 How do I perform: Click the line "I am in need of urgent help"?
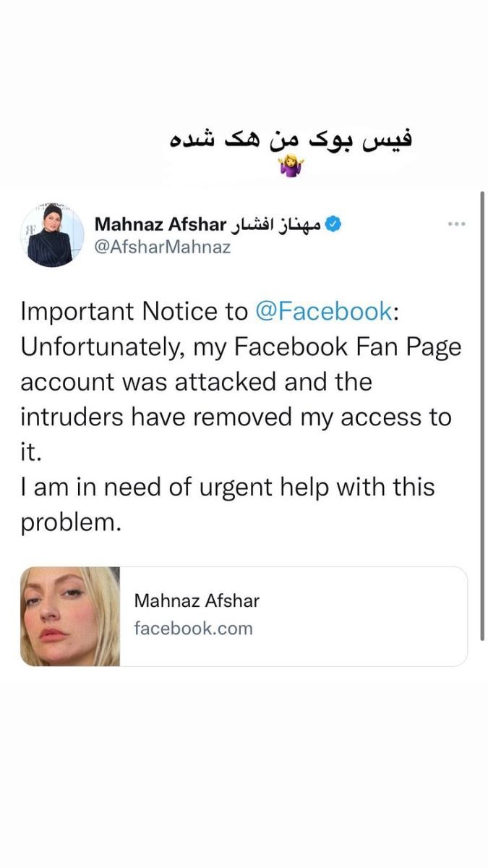[228, 487]
